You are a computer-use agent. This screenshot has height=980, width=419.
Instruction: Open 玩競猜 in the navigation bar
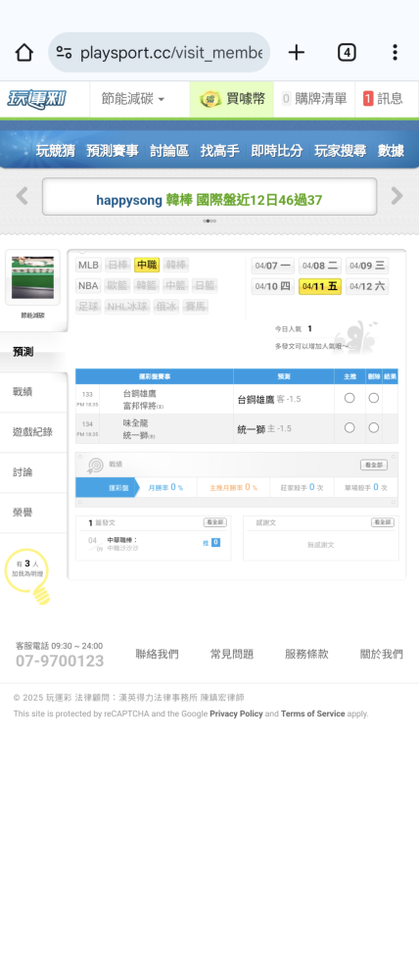click(56, 151)
